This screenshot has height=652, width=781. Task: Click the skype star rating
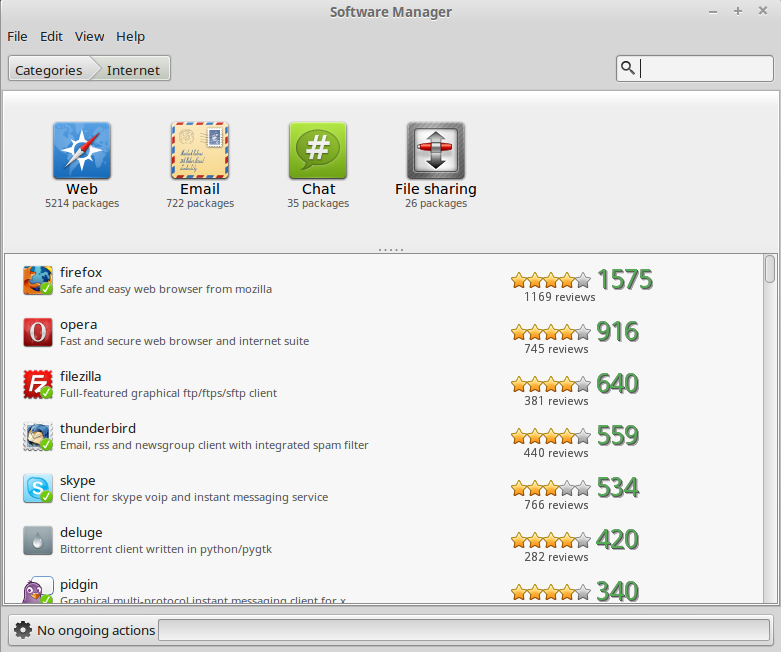pyautogui.click(x=551, y=489)
